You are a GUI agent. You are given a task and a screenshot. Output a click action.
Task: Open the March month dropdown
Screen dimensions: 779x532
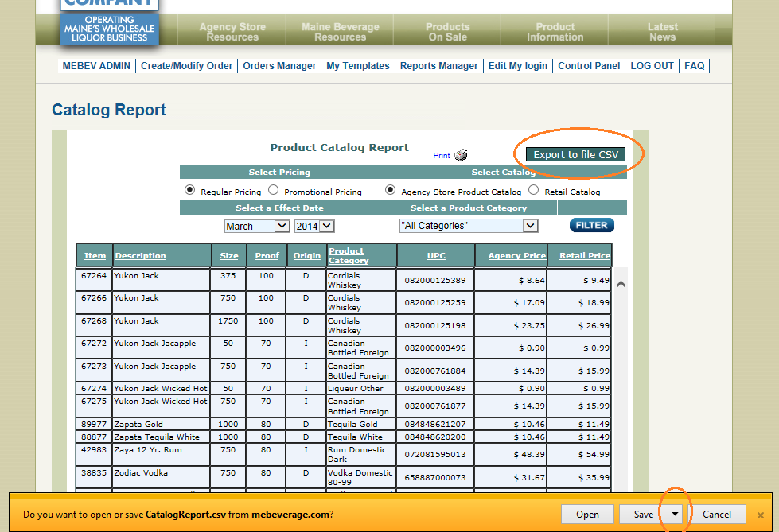click(x=257, y=226)
